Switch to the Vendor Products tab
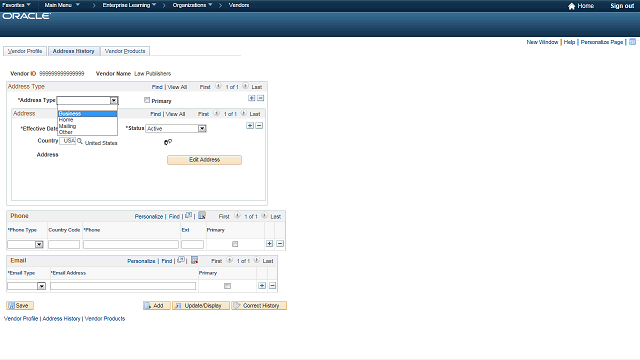The image size is (640, 360). tap(125, 51)
